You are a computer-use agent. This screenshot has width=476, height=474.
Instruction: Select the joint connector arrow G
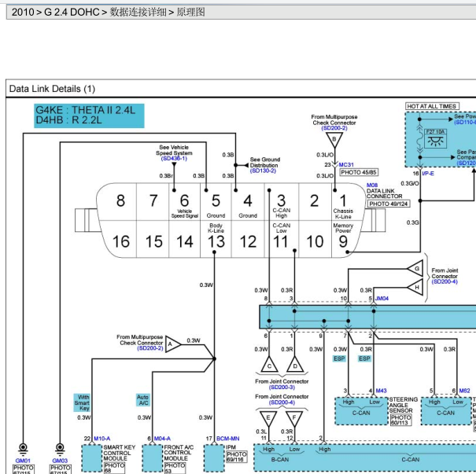tap(415, 268)
